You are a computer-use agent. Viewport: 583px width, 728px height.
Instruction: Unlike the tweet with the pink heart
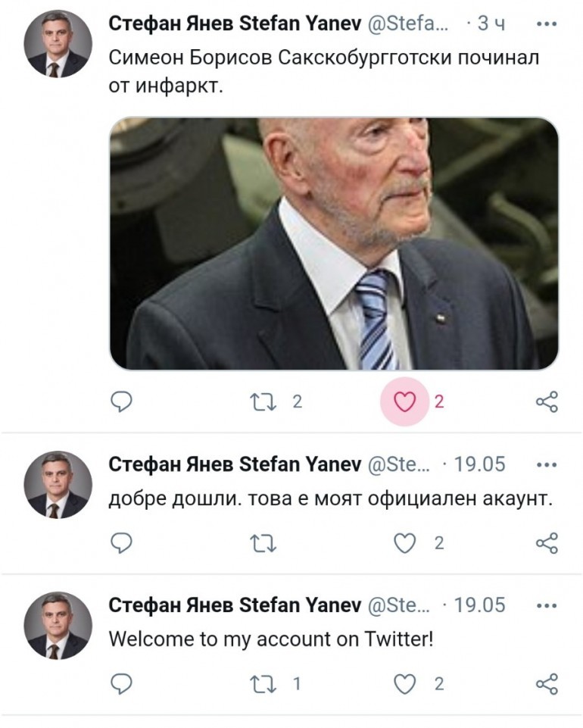pyautogui.click(x=406, y=401)
